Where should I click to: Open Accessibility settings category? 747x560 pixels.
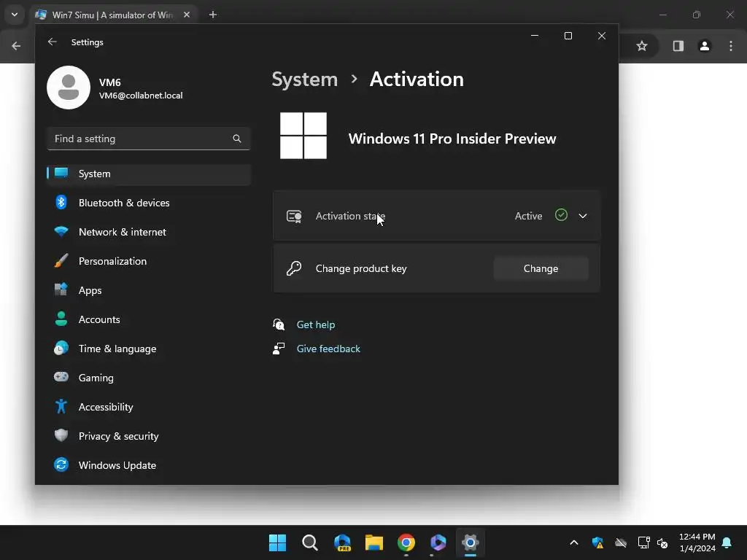149,407
